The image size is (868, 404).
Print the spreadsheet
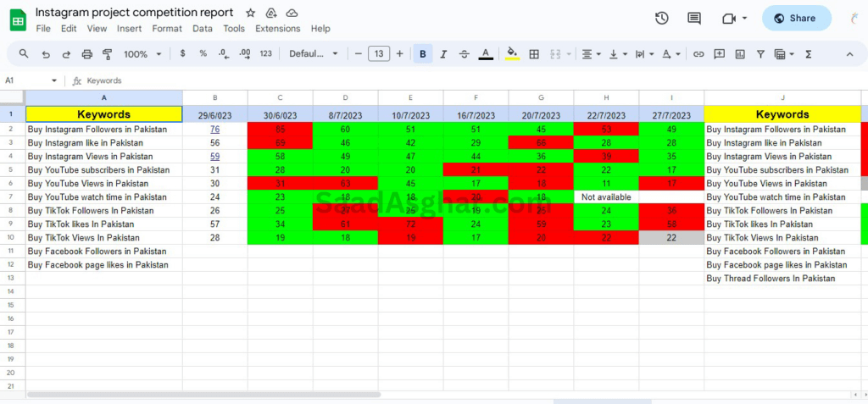point(87,53)
